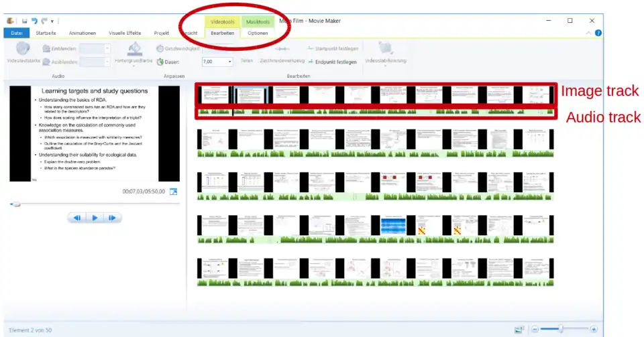Collapse the ribbon with the up chevron
The image size is (644, 337).
tap(589, 33)
